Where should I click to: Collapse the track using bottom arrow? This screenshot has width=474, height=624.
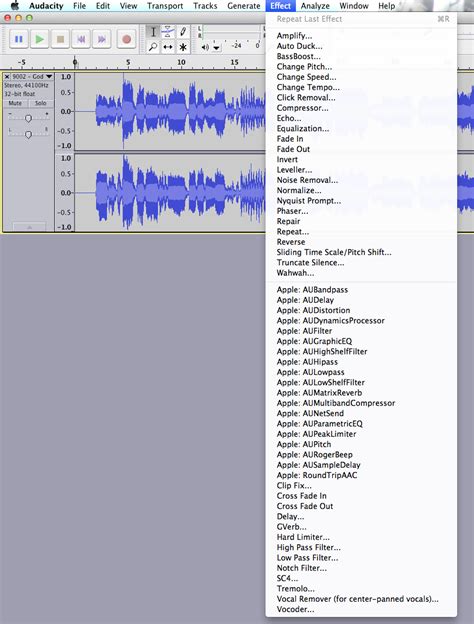[29, 227]
